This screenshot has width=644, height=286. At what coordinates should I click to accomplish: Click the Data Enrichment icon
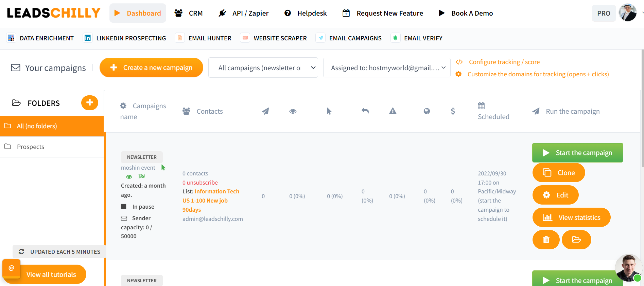(x=11, y=38)
